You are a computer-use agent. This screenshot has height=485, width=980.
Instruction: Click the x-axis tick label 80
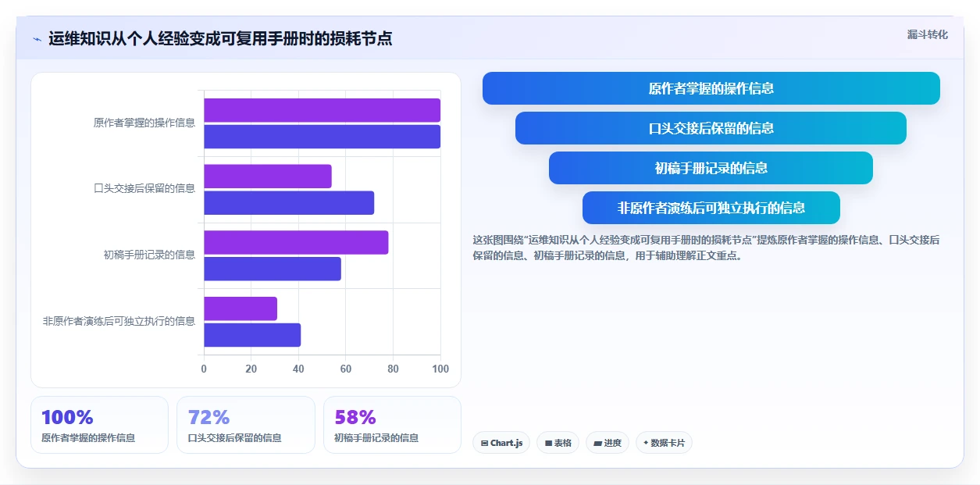tap(393, 369)
